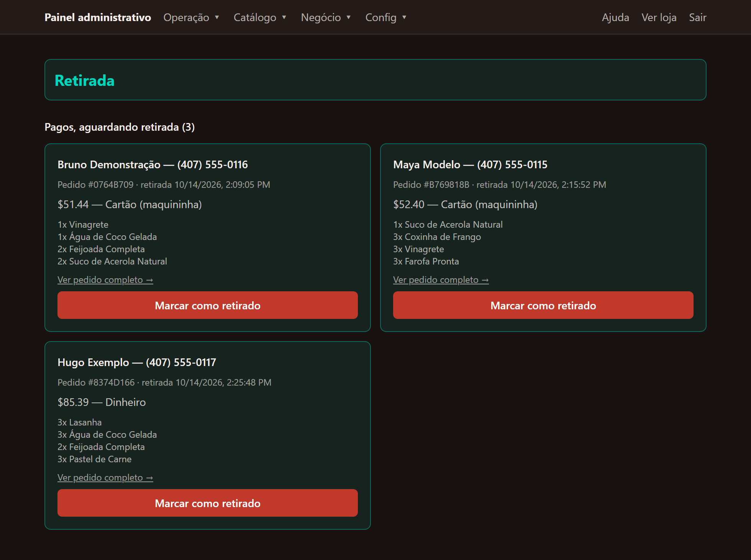Screen dimensions: 751x560
Task: Select Hugo Exemplo — (407) 555-0117 name
Action: (x=137, y=362)
